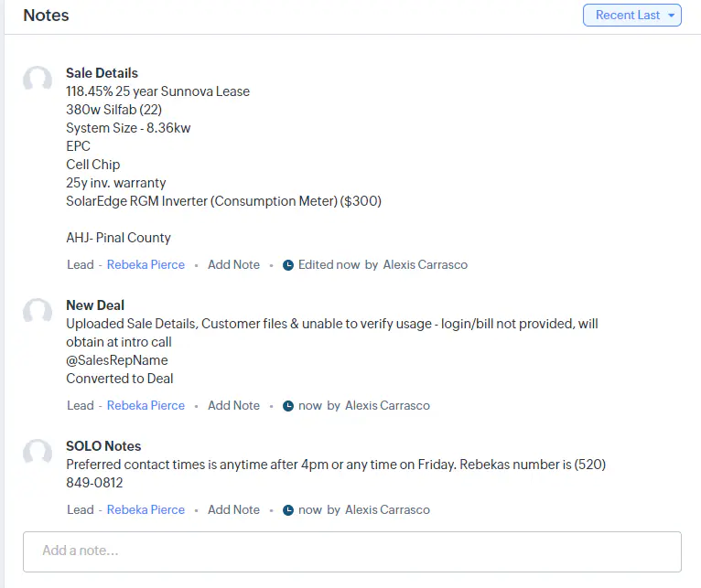Click '380w Silfab (22)' line
Image resolution: width=701 pixels, height=588 pixels.
(114, 110)
